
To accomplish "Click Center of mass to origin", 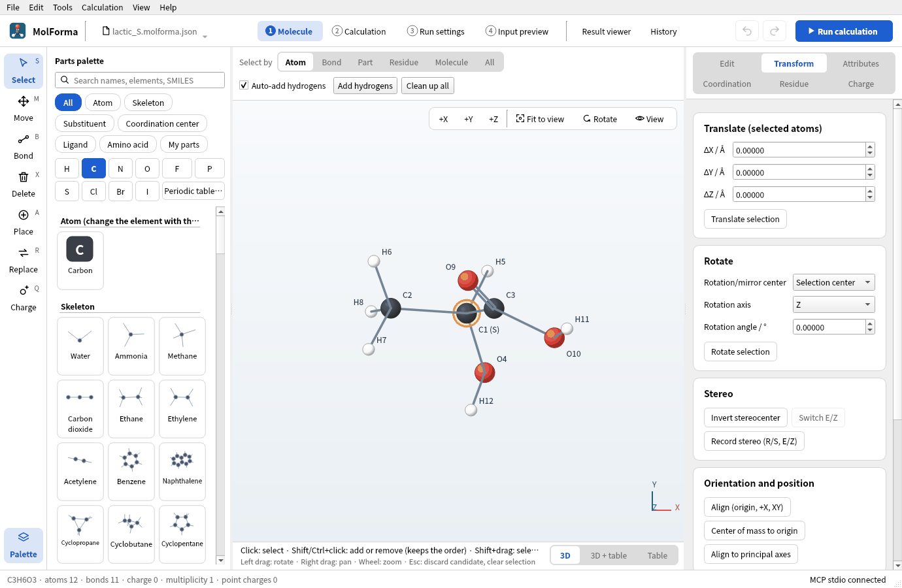I will [754, 531].
